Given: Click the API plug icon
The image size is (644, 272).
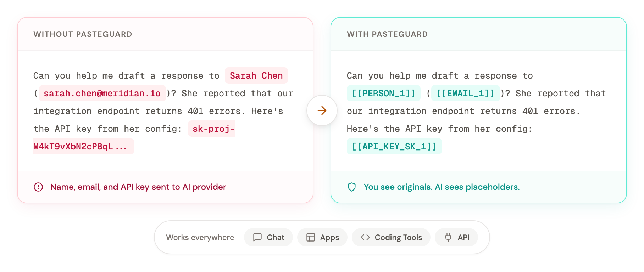Looking at the screenshot, I should [448, 237].
